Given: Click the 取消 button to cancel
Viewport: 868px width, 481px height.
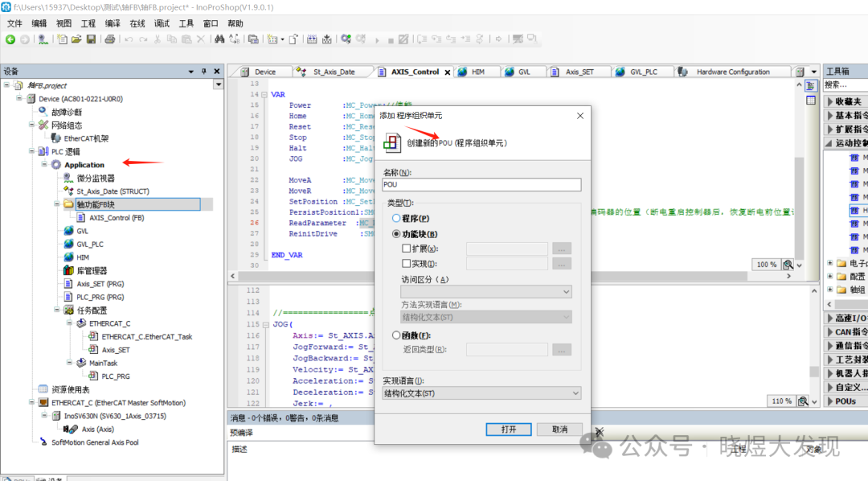Looking at the screenshot, I should pos(559,430).
